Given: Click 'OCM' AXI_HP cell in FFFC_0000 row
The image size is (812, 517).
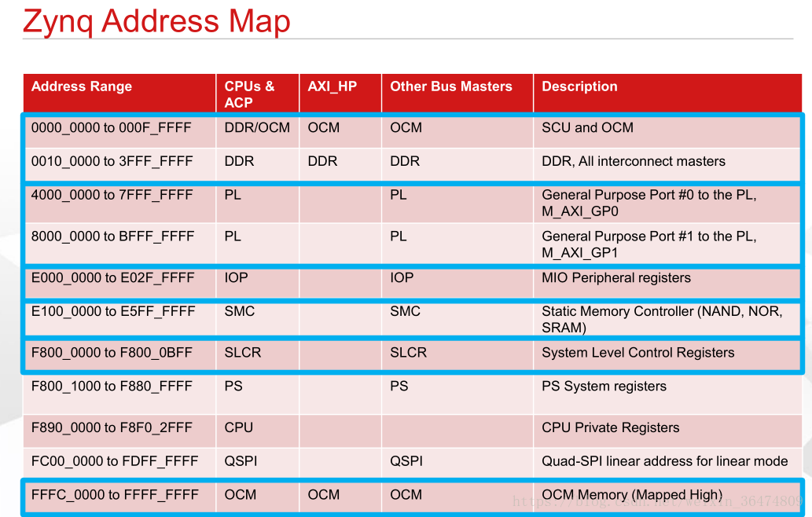Looking at the screenshot, I should (324, 495).
